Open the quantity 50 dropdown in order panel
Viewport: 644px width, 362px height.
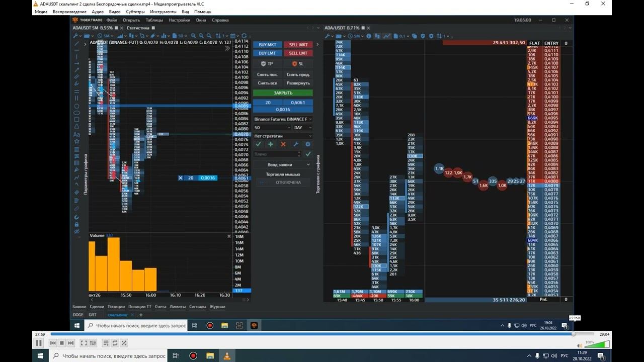pyautogui.click(x=272, y=128)
